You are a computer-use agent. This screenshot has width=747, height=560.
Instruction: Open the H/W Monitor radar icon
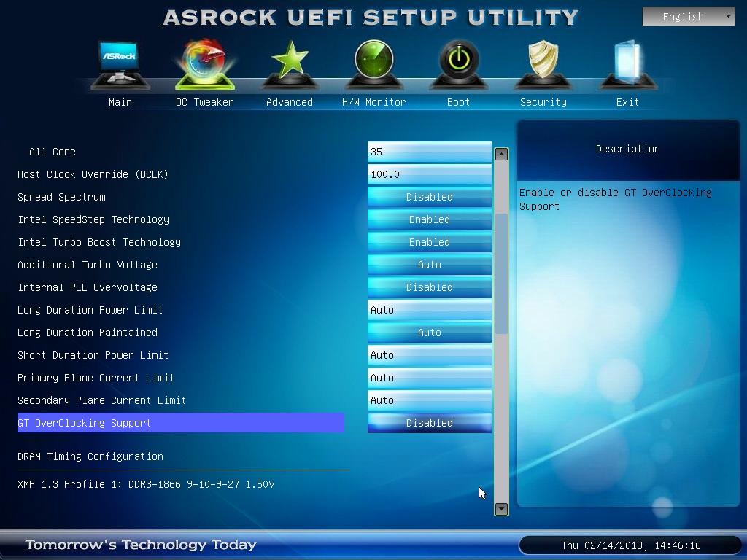[x=374, y=64]
